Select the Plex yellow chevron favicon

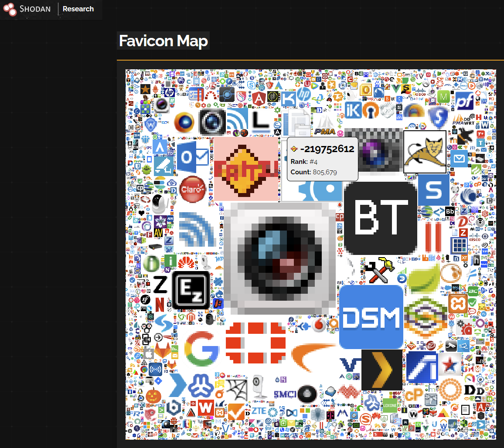382,370
